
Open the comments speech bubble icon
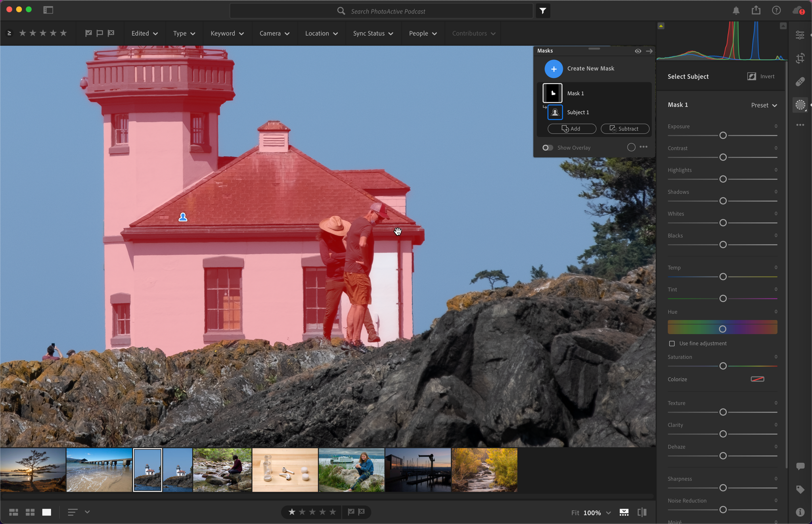[x=800, y=466]
